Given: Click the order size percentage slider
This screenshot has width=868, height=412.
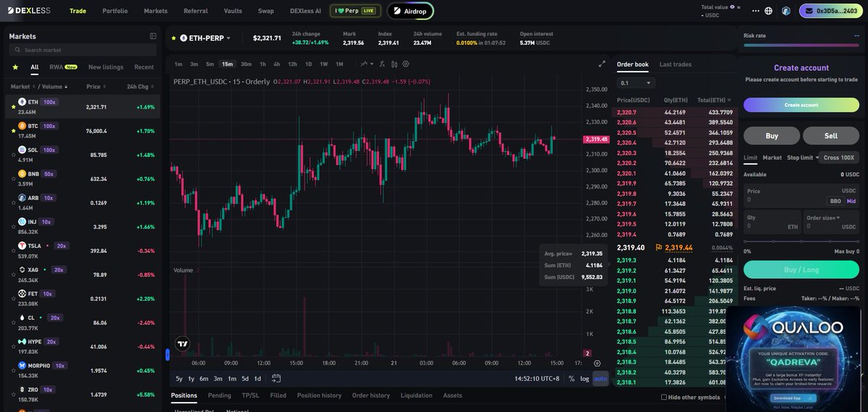Looking at the screenshot, I should [801, 241].
